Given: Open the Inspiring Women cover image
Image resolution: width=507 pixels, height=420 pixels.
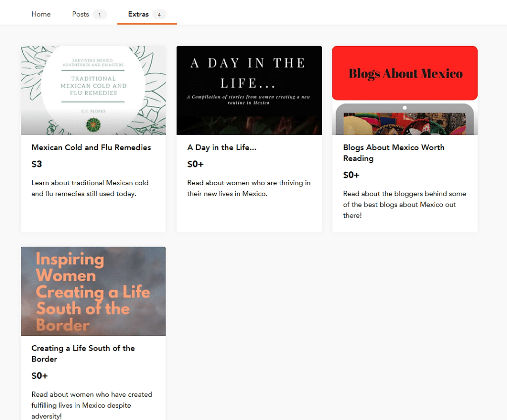Looking at the screenshot, I should pos(93,291).
